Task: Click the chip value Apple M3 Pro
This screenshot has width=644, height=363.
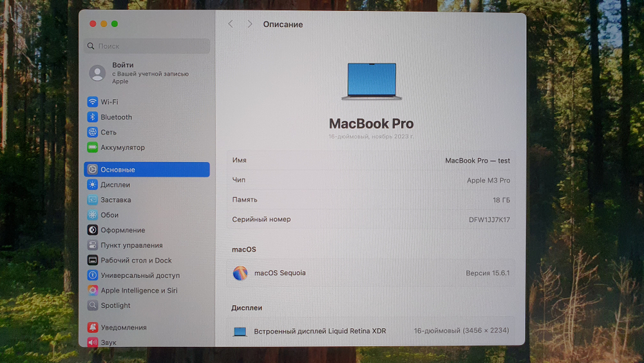Action: [488, 181]
